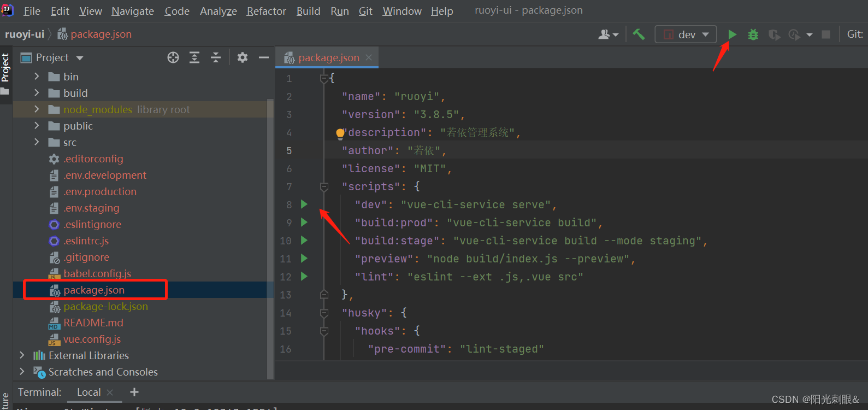Viewport: 868px width, 410px height.
Task: Fold the root JSON object at line 1
Action: (324, 79)
